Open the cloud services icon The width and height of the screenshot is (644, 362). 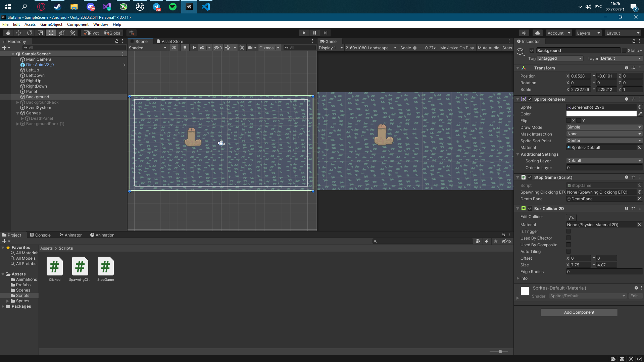coord(538,33)
